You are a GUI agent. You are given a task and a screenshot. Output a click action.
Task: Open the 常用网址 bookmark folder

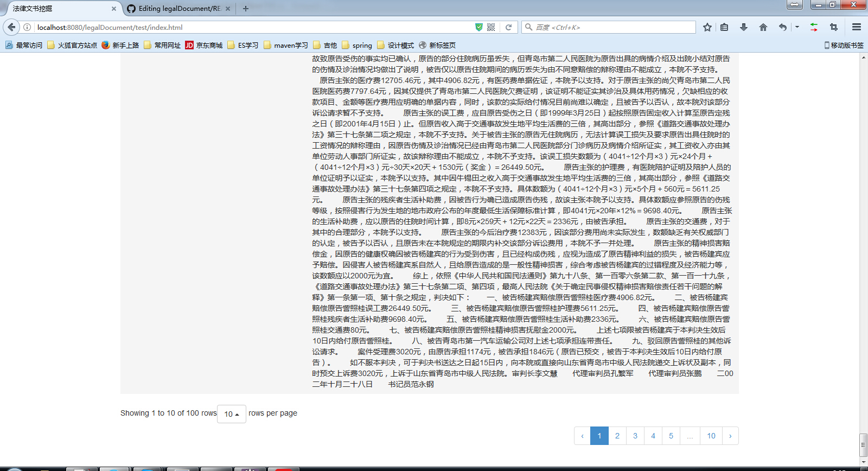[x=162, y=45]
